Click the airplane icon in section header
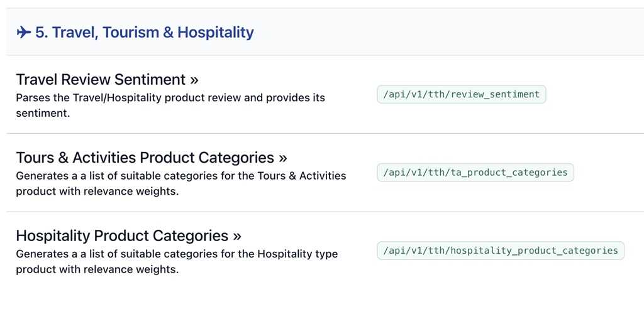Image resolution: width=644 pixels, height=314 pixels. pos(23,33)
